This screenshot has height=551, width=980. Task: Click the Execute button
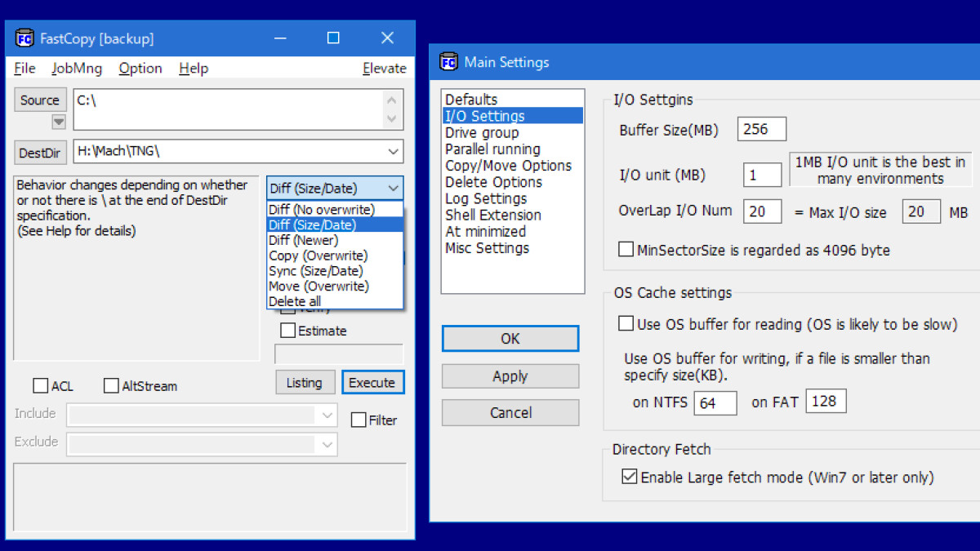[x=372, y=383]
